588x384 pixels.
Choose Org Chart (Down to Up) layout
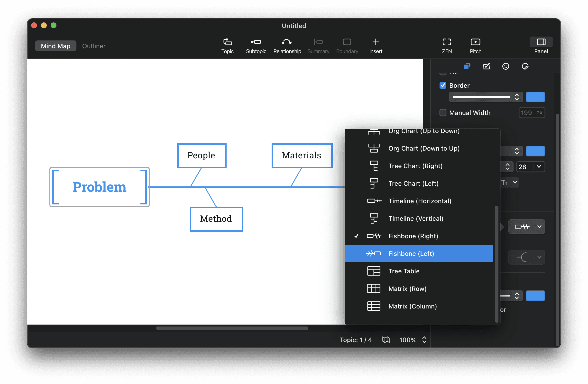click(x=419, y=148)
